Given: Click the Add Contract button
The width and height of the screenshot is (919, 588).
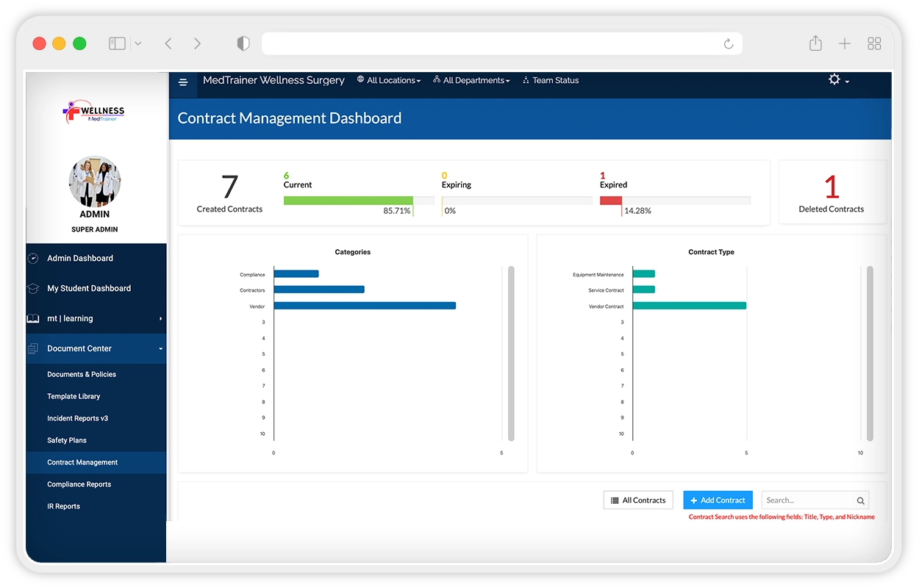Looking at the screenshot, I should click(x=718, y=500).
